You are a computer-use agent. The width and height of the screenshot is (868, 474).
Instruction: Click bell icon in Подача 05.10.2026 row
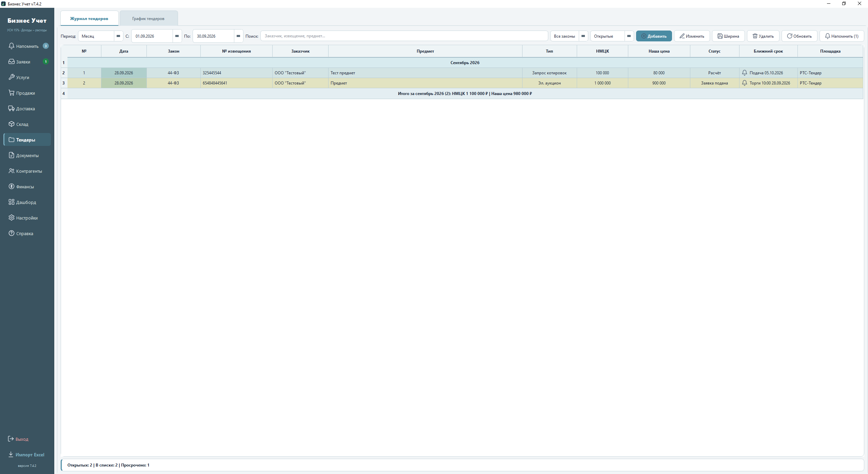(744, 73)
